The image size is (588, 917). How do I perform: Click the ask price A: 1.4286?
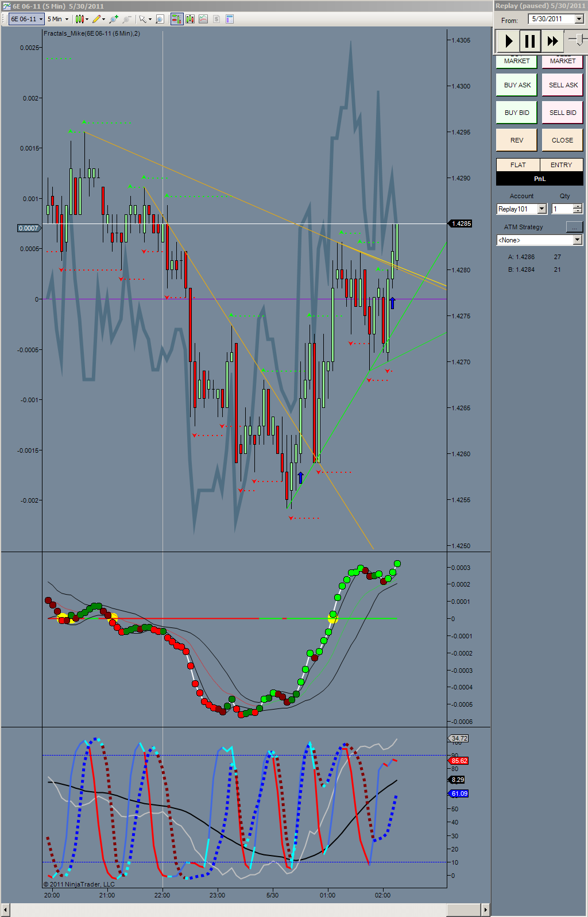521,257
